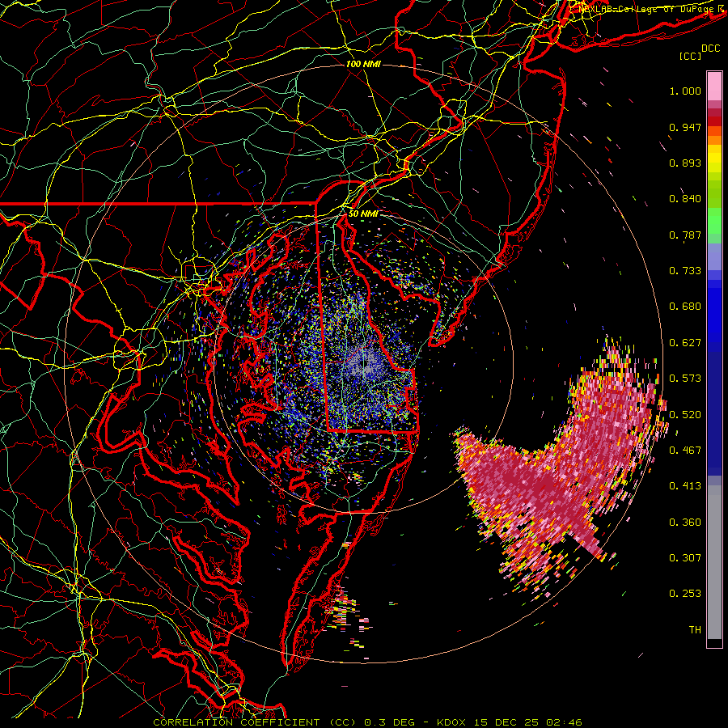Click the 50 NMI range ring label
728x728 pixels.
point(363,214)
